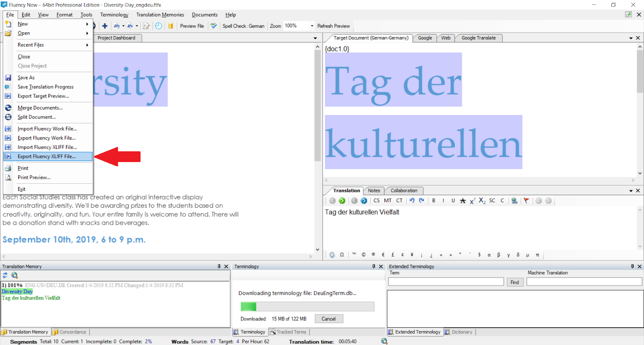Click Spell Check: German button
The width and height of the screenshot is (644, 345).
(x=243, y=26)
